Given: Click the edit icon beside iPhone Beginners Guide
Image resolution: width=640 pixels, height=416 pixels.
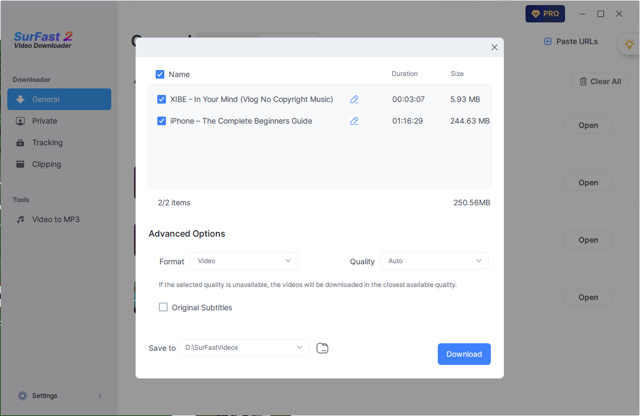Looking at the screenshot, I should click(x=354, y=121).
